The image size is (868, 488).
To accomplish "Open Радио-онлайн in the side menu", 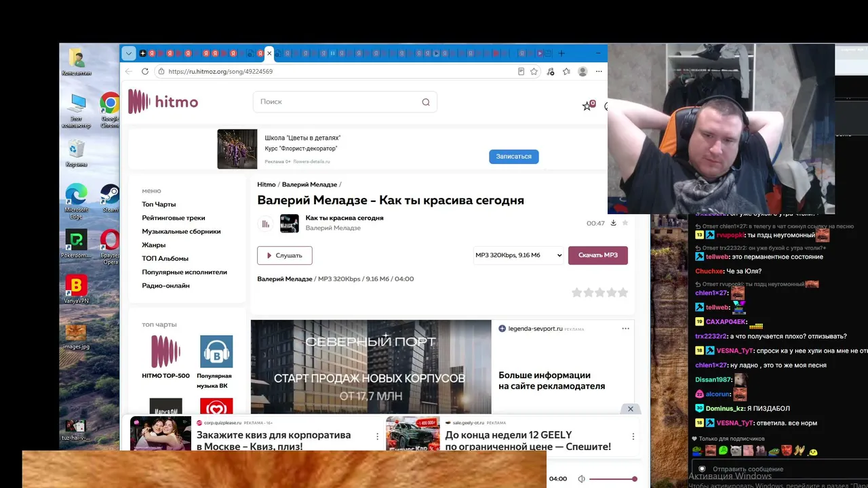I will [x=166, y=285].
